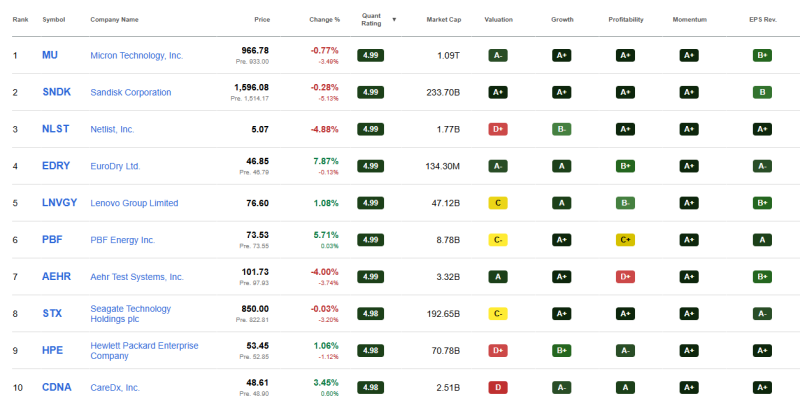This screenshot has height=399, width=800.
Task: Click the Market Cap column header
Action: click(444, 19)
